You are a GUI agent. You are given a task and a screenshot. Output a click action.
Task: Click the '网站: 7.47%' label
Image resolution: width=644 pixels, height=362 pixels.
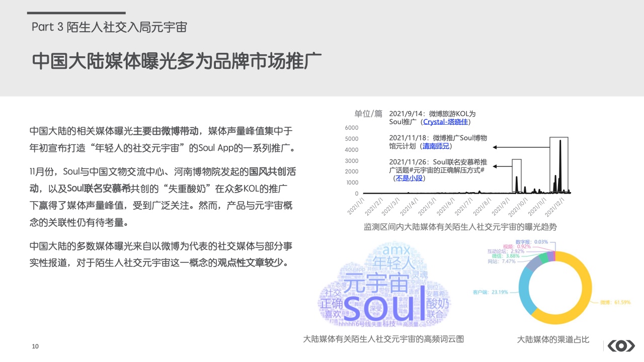point(502,261)
